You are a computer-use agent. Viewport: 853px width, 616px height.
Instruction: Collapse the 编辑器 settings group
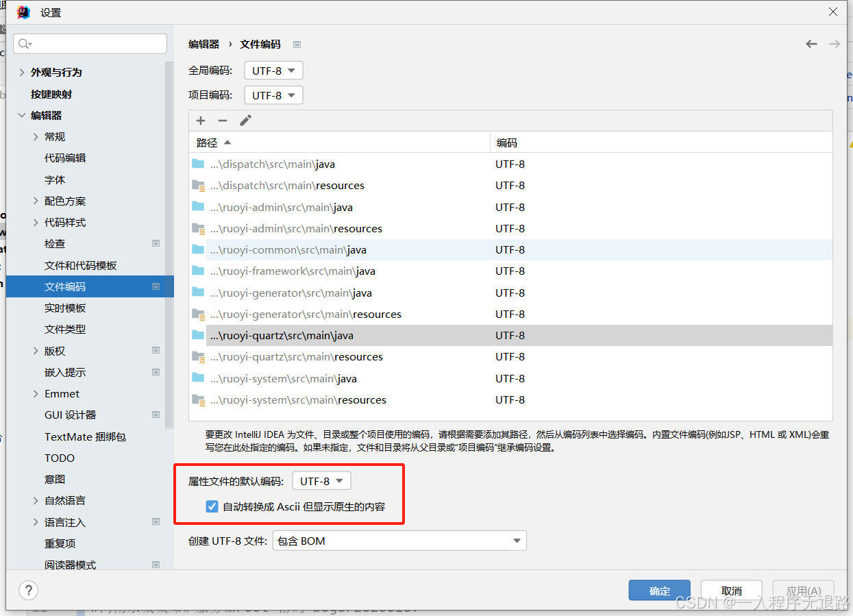click(x=22, y=115)
